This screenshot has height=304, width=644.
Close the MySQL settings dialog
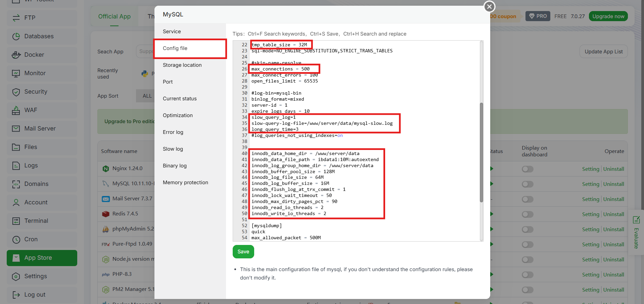[489, 6]
